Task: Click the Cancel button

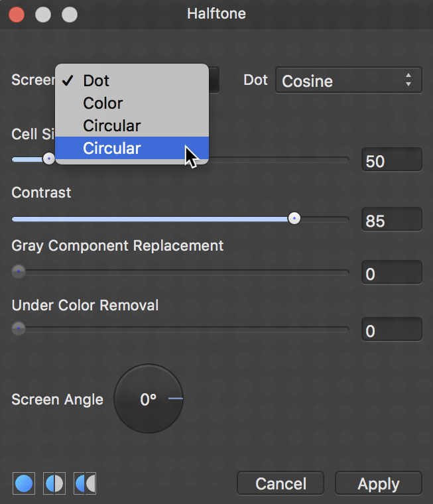Action: pyautogui.click(x=280, y=483)
